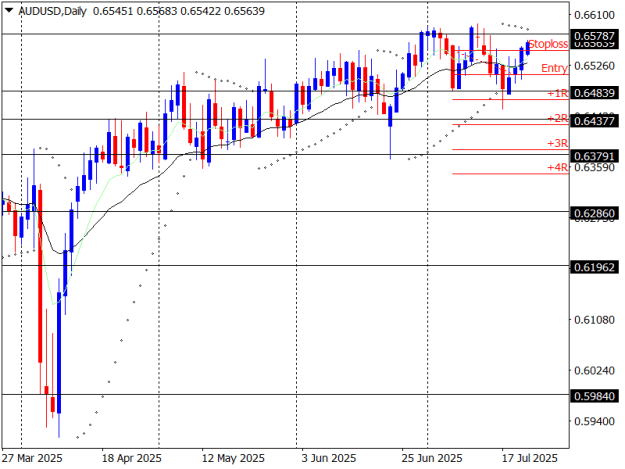The image size is (625, 469).
Task: Click the 0.59400 price axis value
Action: [x=594, y=421]
